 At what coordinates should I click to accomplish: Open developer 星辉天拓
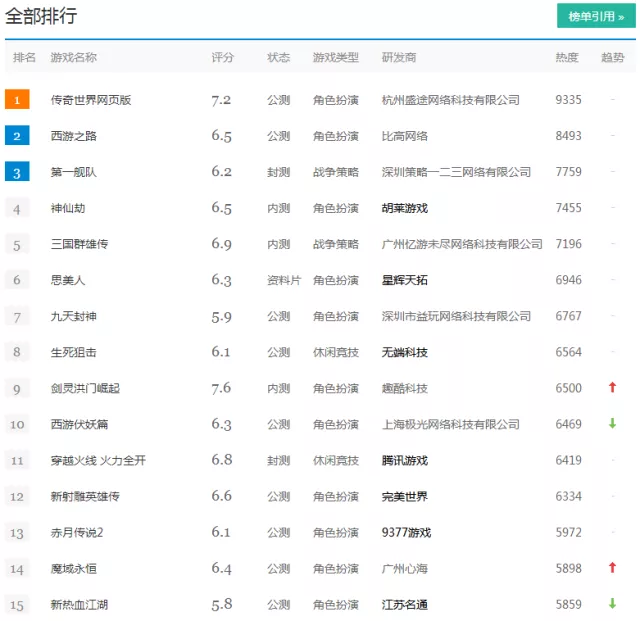point(404,280)
